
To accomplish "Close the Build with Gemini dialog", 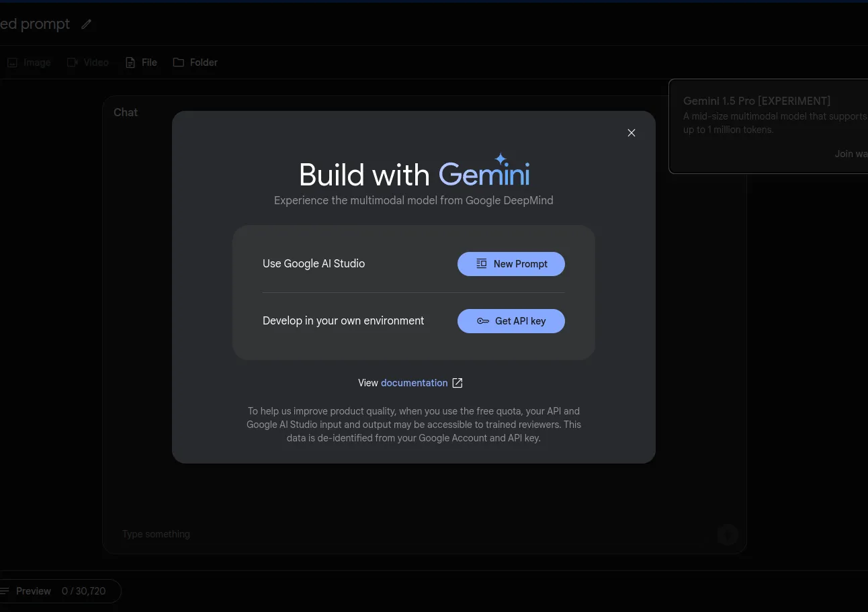I will tap(631, 132).
